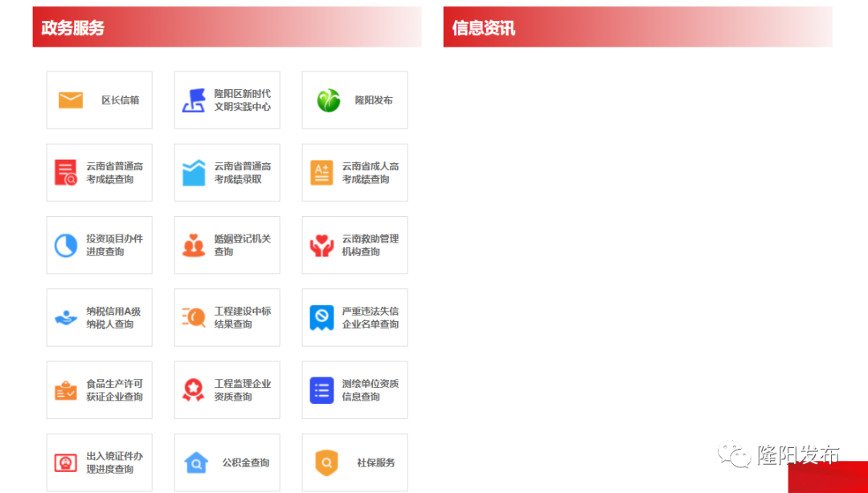Open 云南省普通高考成绩查询 service
Viewport: 868px width, 493px height.
point(99,172)
